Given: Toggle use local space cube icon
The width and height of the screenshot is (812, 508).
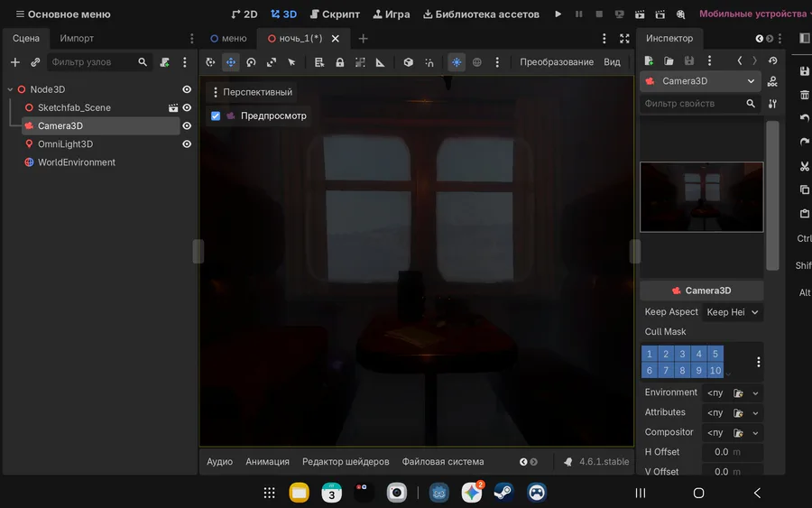Looking at the screenshot, I should tap(409, 62).
